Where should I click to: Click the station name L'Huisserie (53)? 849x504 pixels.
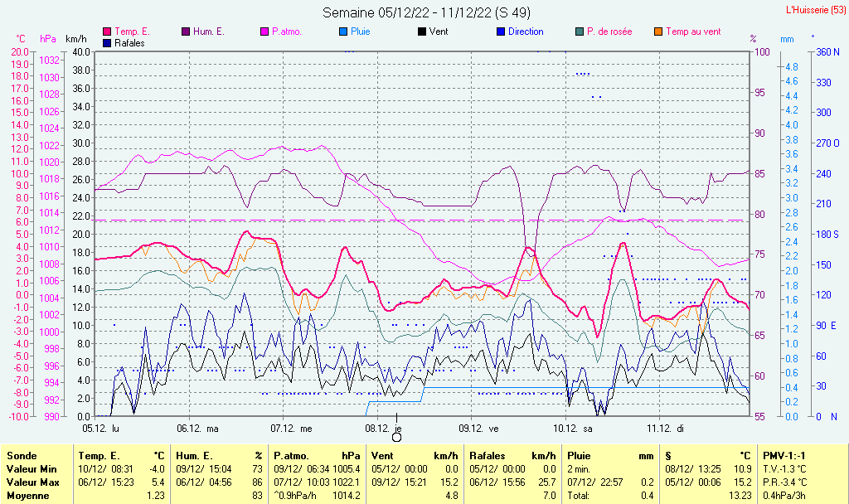click(816, 10)
